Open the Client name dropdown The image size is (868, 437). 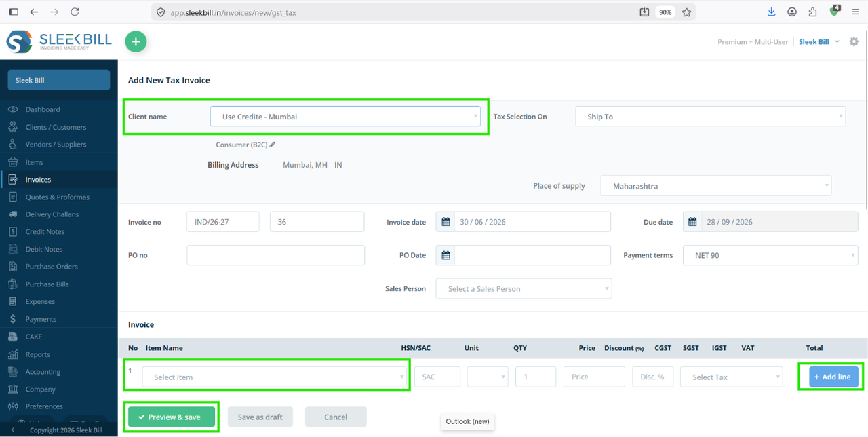(x=345, y=117)
